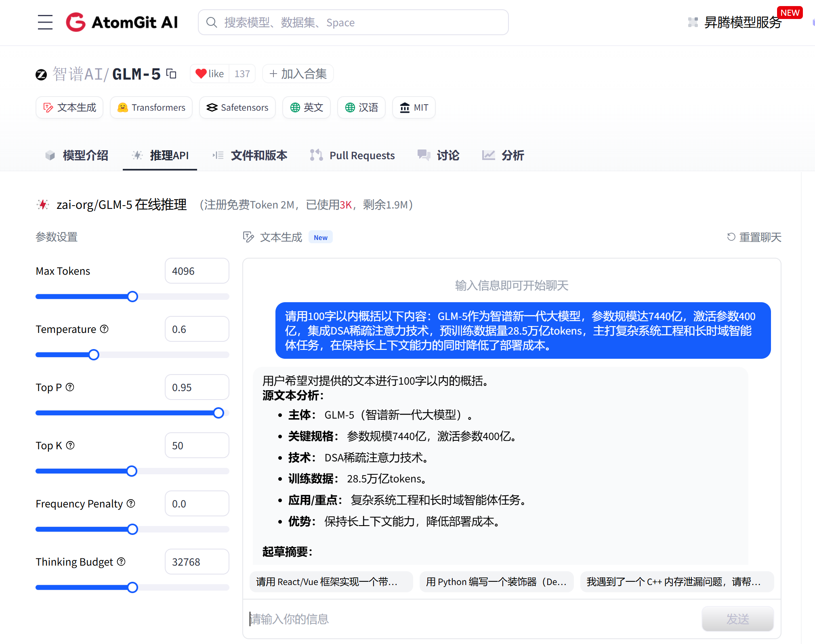Click the 英文 language tag
This screenshot has width=815, height=644.
point(307,107)
